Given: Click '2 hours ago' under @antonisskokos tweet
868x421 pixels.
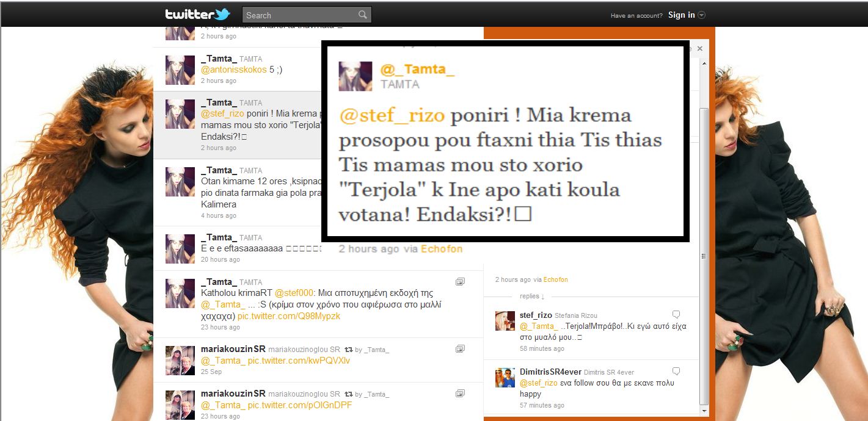Looking at the screenshot, I should 219,81.
